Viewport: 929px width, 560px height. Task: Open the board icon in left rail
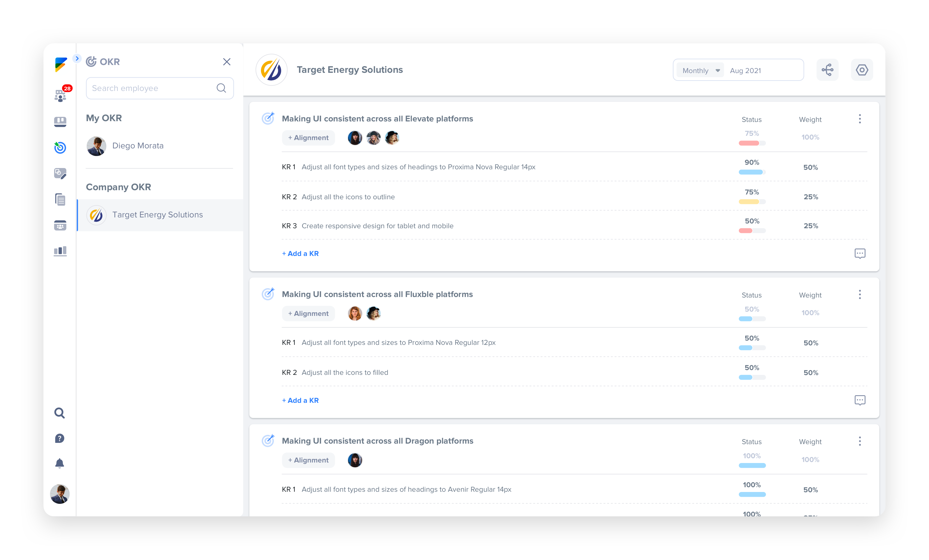pyautogui.click(x=60, y=122)
